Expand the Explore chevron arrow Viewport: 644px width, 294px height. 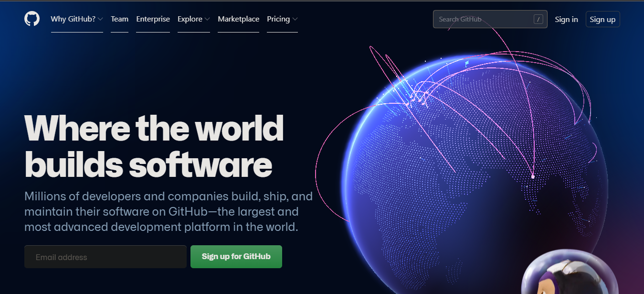click(207, 20)
